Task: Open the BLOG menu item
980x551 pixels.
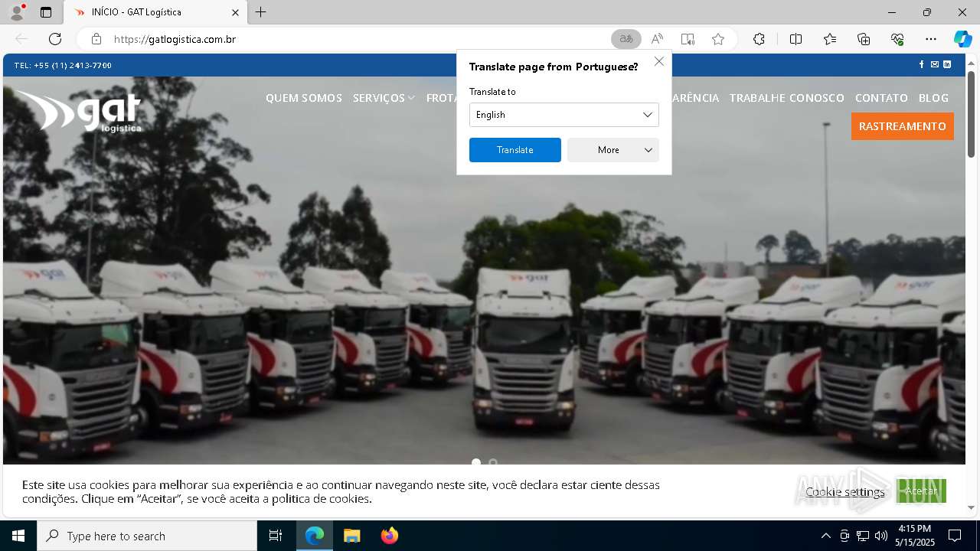Action: pyautogui.click(x=933, y=98)
